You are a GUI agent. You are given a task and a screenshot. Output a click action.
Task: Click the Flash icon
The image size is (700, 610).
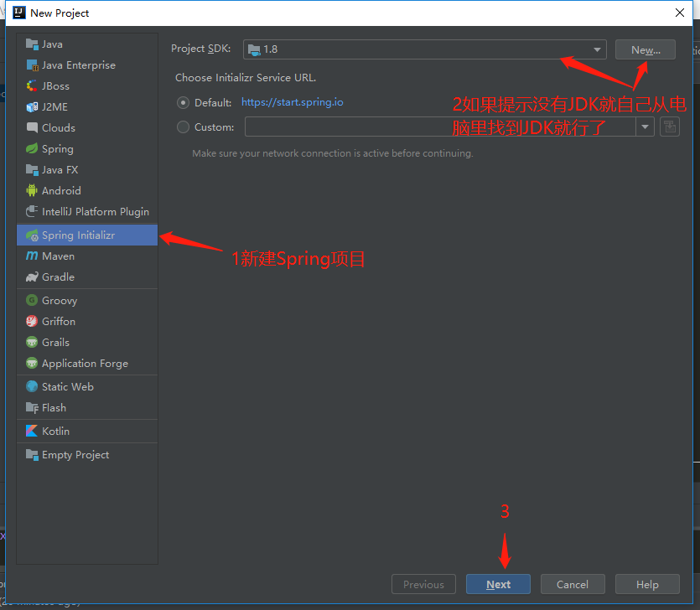[32, 408]
